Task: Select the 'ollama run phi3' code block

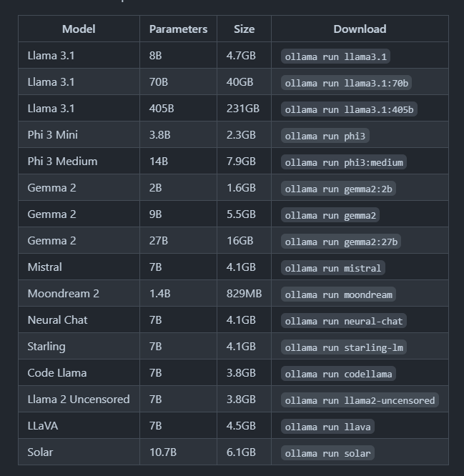Action: tap(325, 136)
